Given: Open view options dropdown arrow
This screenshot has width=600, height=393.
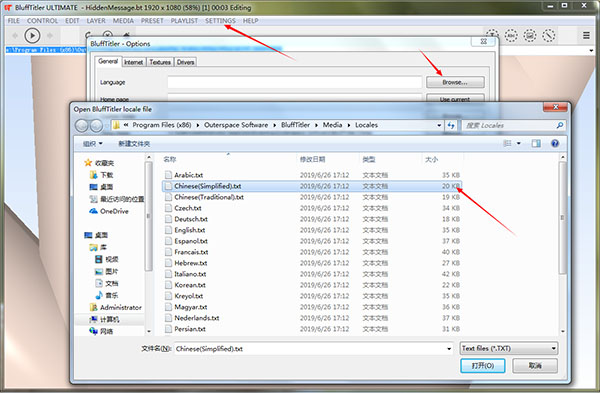Looking at the screenshot, I should pyautogui.click(x=518, y=144).
